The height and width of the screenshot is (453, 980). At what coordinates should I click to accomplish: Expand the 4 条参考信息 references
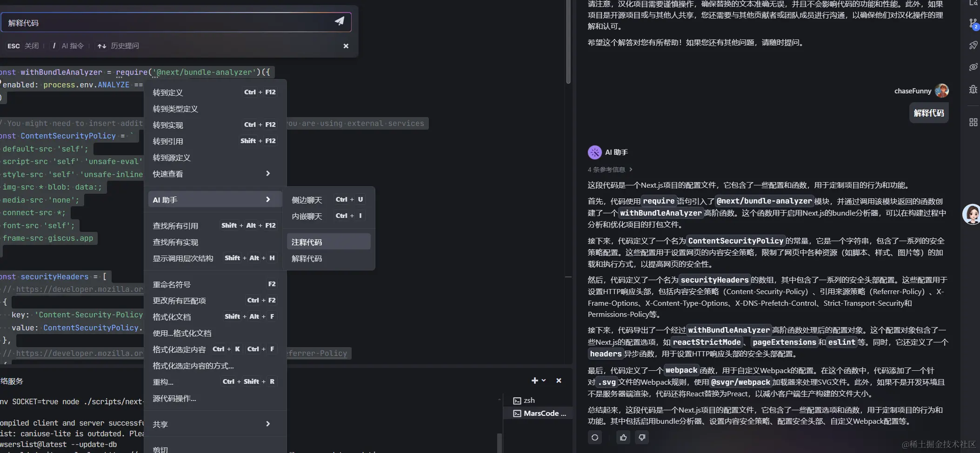pos(610,170)
